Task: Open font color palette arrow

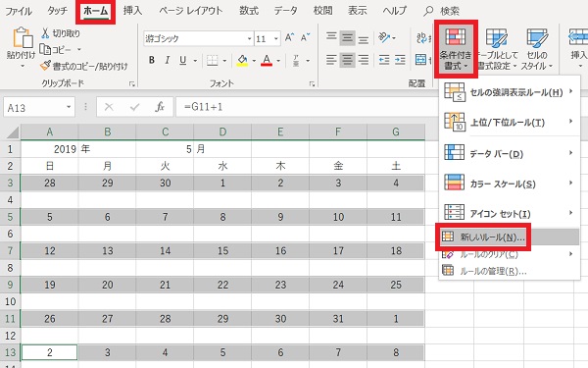Action: pos(278,60)
